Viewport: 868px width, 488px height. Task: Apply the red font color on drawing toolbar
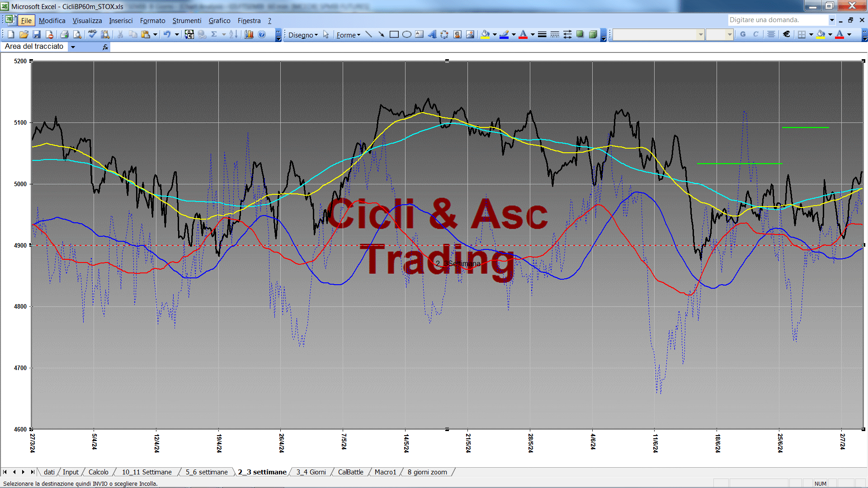coord(523,35)
